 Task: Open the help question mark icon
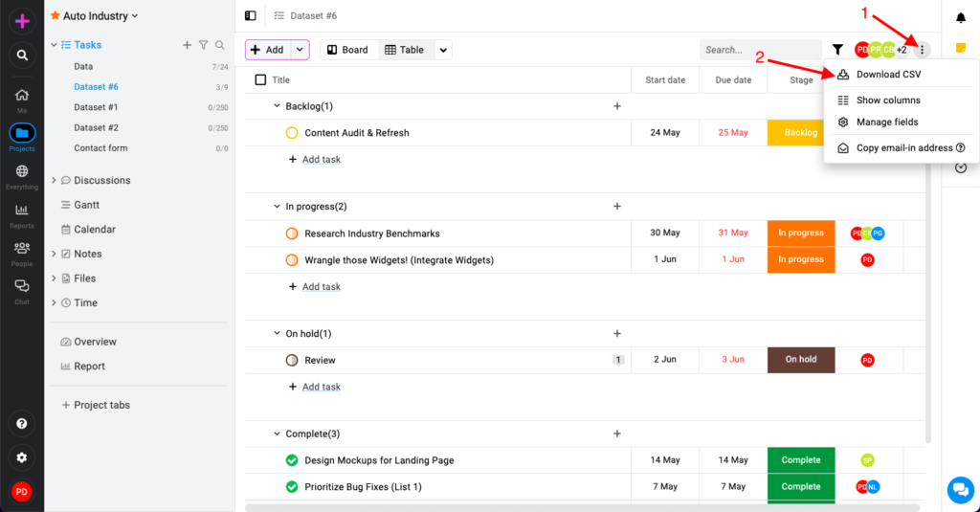click(x=22, y=424)
